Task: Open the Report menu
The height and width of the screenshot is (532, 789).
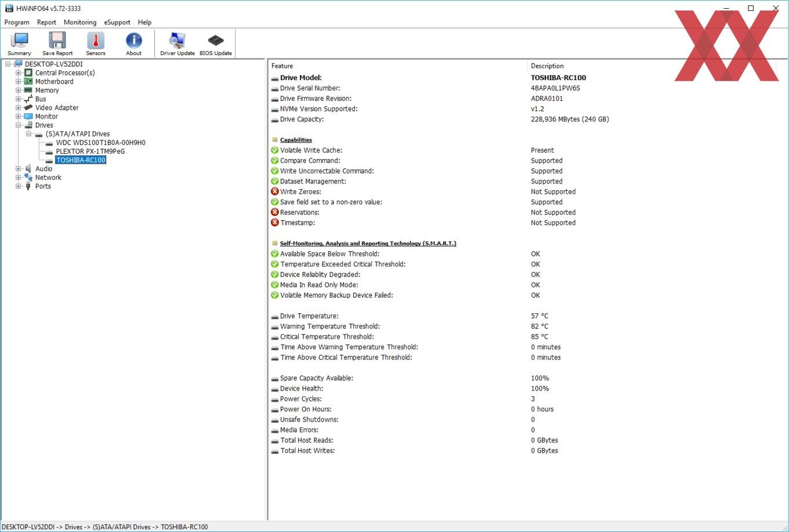Action: click(46, 22)
